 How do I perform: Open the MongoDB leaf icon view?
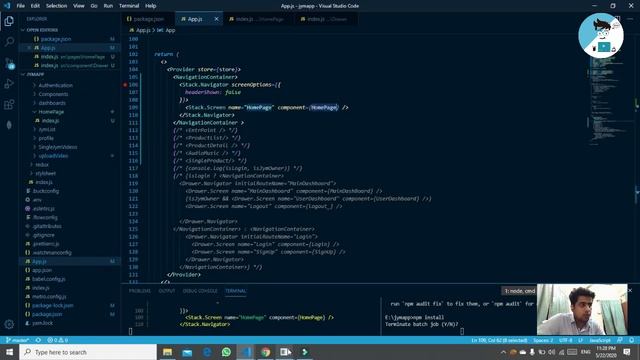(9, 125)
